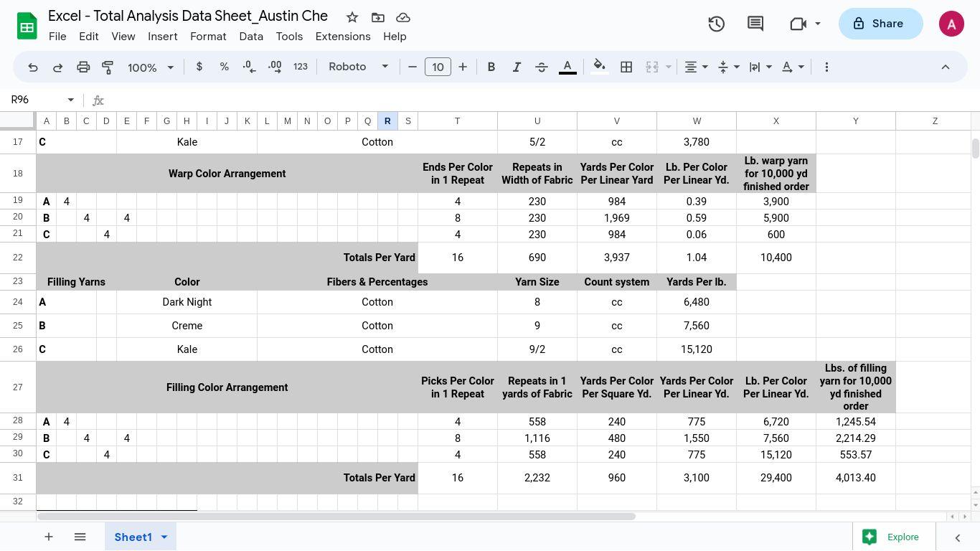Click the document title text

pyautogui.click(x=188, y=17)
